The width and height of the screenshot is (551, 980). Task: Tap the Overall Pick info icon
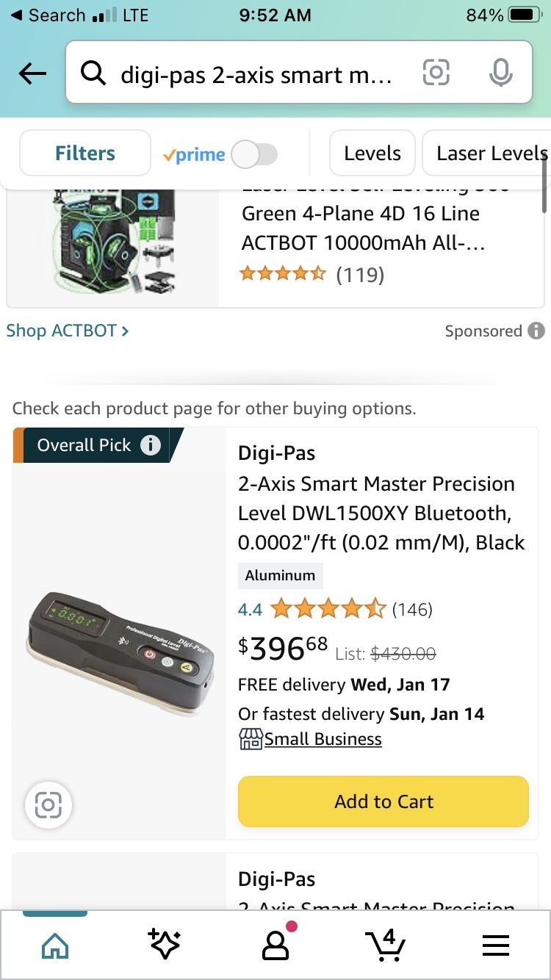click(x=151, y=445)
